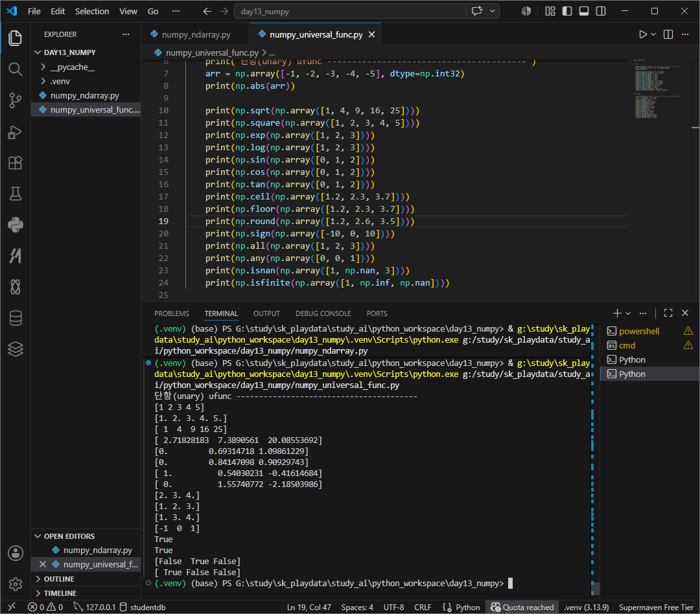Open numpy_ndarray.py in the file tree
This screenshot has height=614, width=700.
pos(86,95)
